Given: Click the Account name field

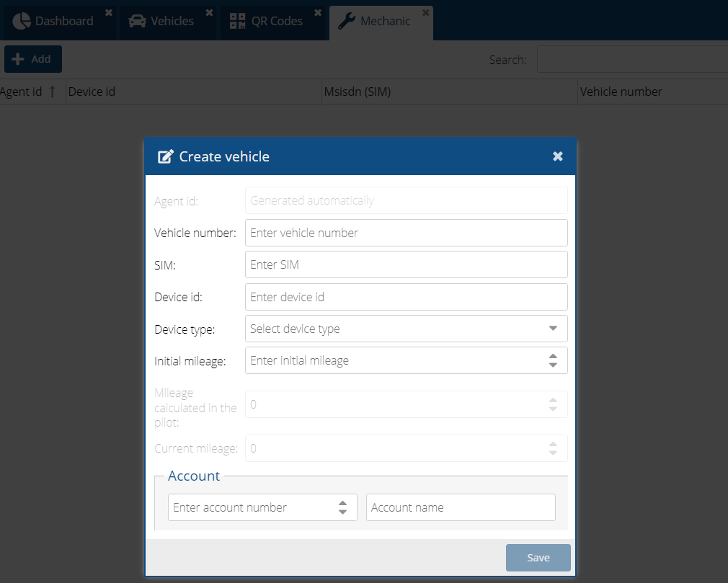Looking at the screenshot, I should pos(461,507).
